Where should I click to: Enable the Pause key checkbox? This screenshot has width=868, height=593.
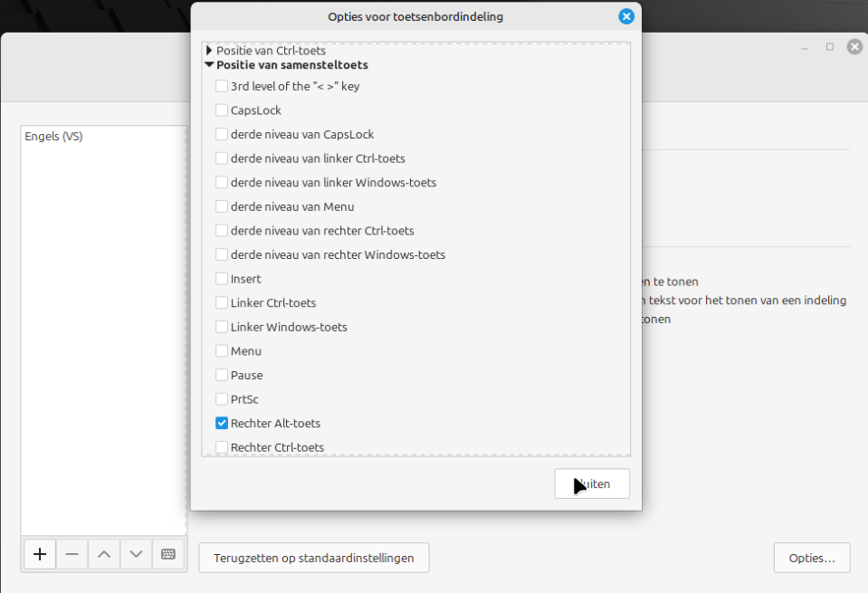pyautogui.click(x=222, y=375)
